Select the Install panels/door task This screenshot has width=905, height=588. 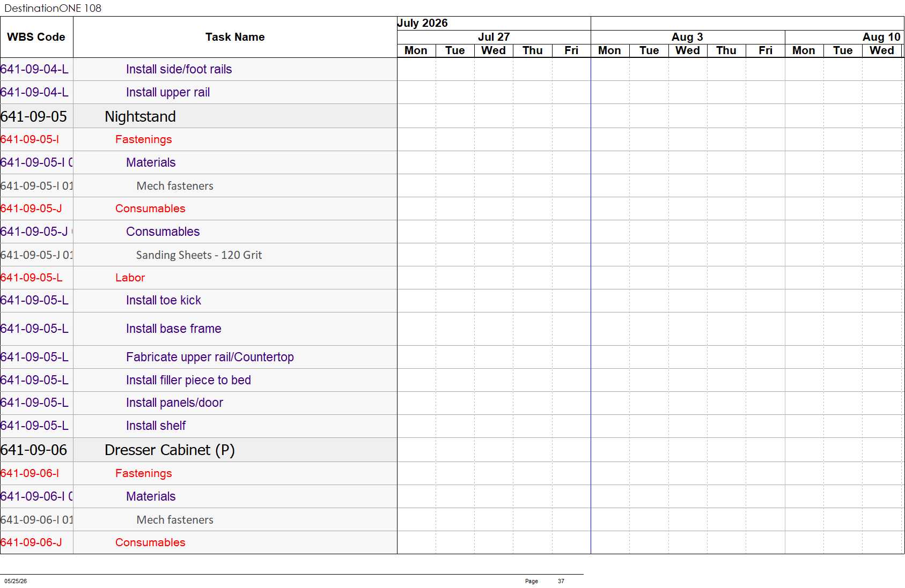[174, 403]
